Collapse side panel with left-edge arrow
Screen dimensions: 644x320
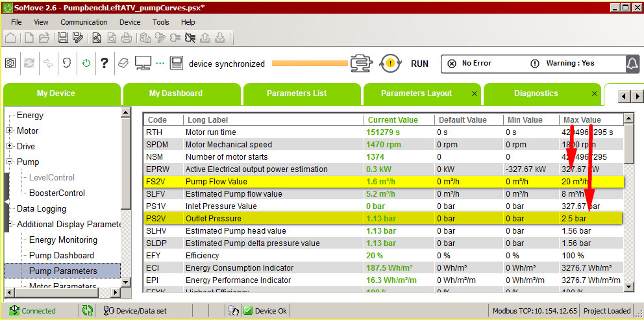tap(6, 202)
